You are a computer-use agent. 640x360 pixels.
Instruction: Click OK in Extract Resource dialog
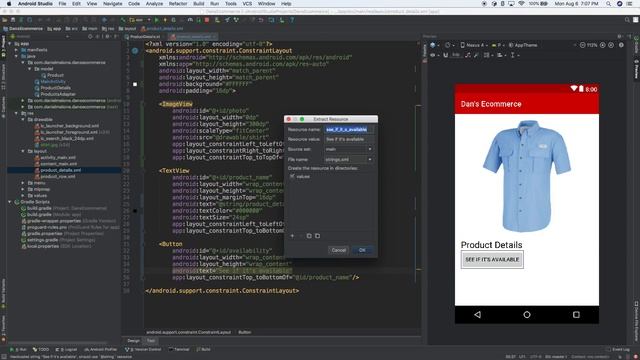tap(362, 250)
